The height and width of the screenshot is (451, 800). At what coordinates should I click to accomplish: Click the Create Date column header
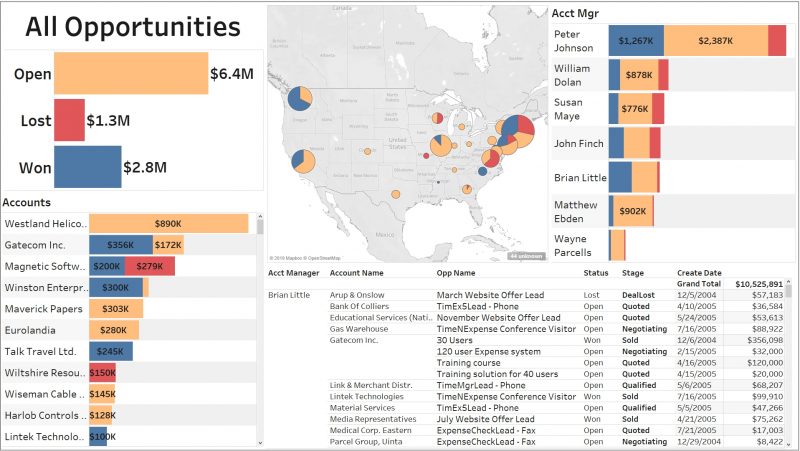pyautogui.click(x=699, y=273)
